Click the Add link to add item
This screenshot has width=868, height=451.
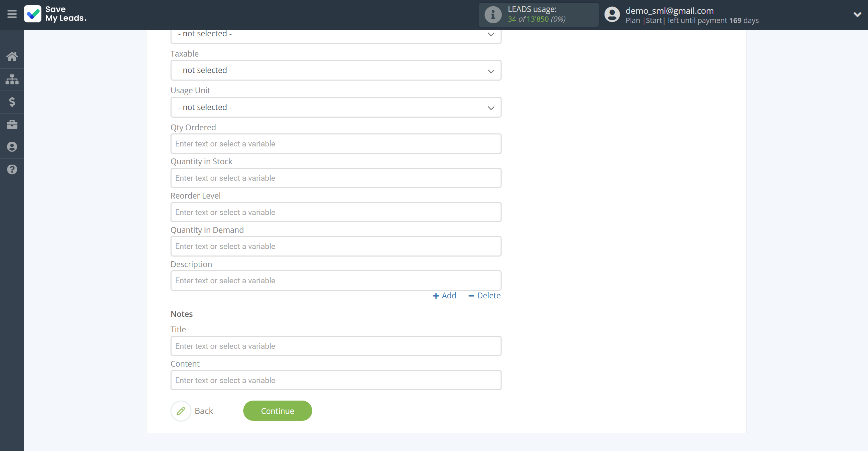[x=444, y=296]
